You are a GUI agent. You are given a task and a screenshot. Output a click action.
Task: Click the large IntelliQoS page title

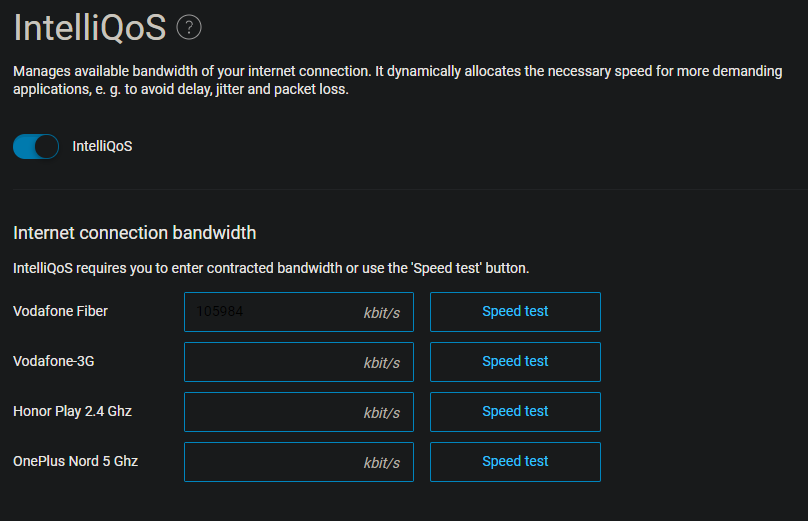(90, 27)
